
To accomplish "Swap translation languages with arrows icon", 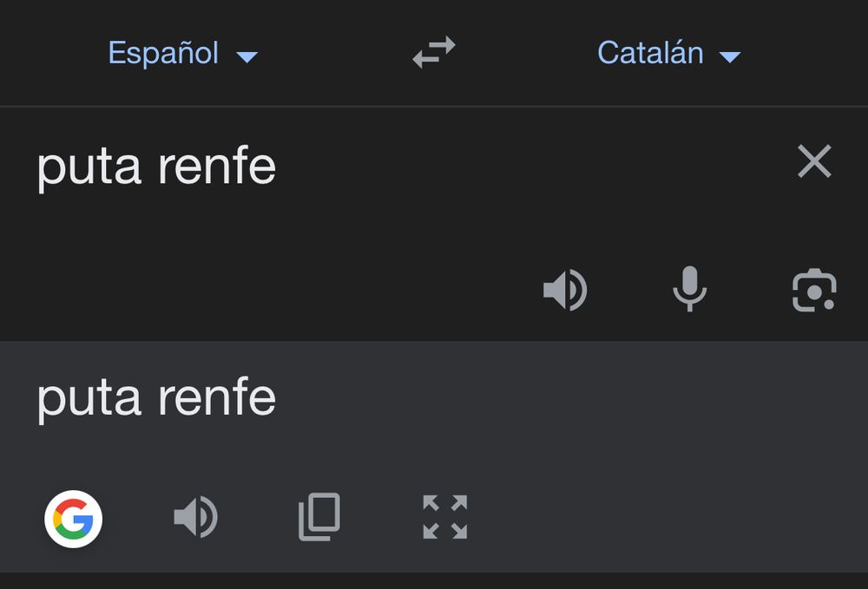I will click(434, 53).
